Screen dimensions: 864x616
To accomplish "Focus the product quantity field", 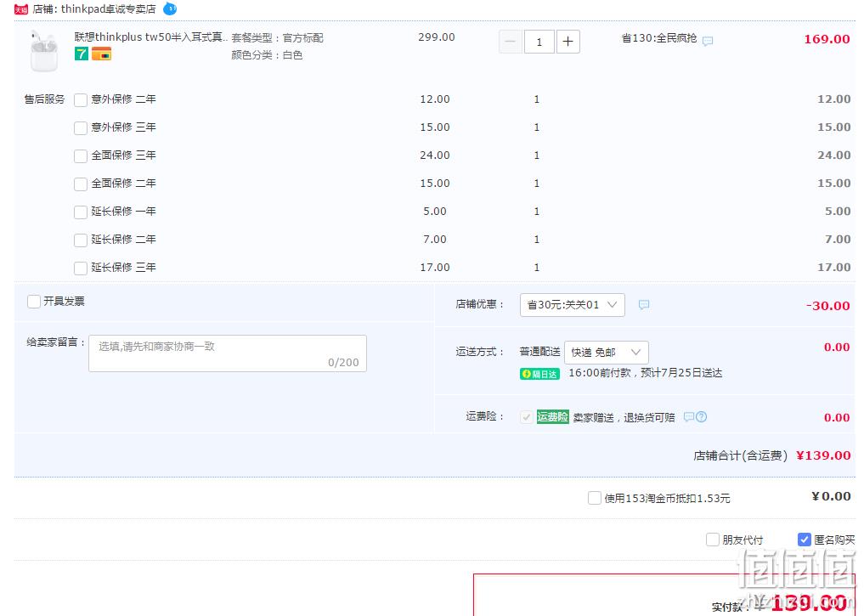I will pos(539,42).
